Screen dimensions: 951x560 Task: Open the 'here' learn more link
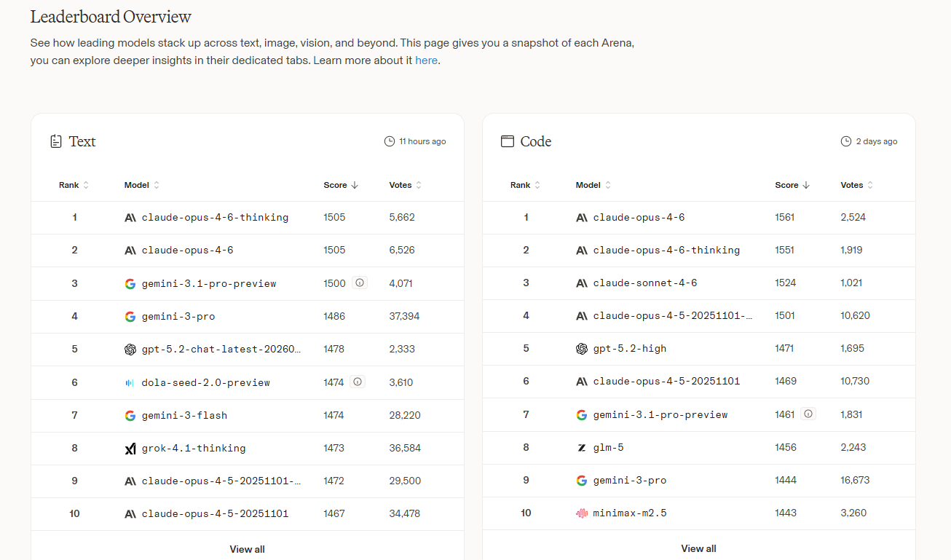pos(426,60)
